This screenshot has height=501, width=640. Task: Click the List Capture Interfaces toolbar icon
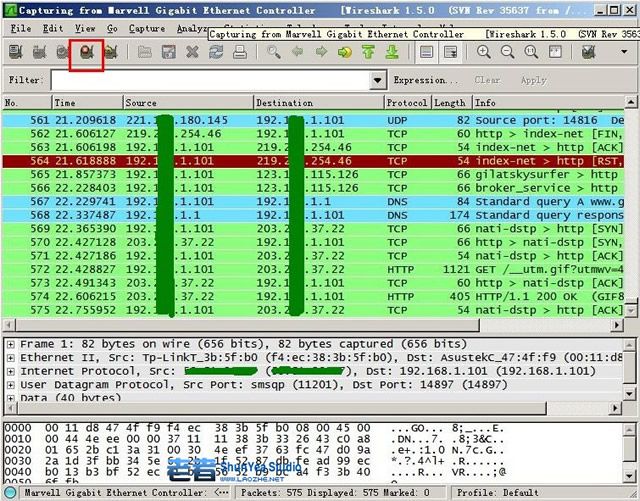coord(16,52)
